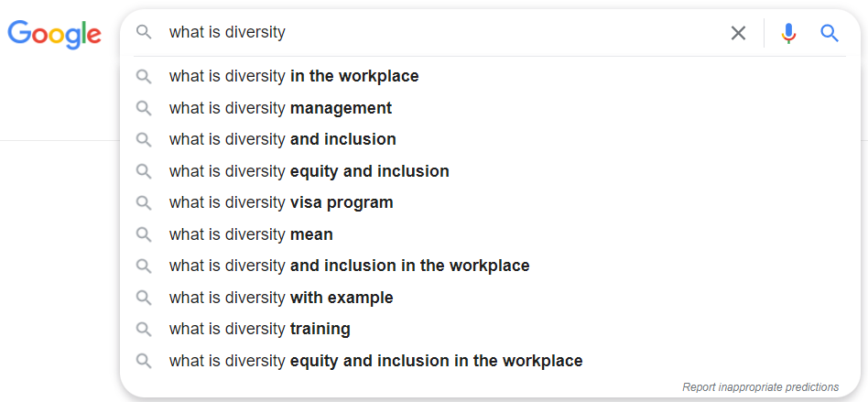Select "what is diversity mean" suggestion
Screen dimensions: 868x402
click(x=251, y=234)
